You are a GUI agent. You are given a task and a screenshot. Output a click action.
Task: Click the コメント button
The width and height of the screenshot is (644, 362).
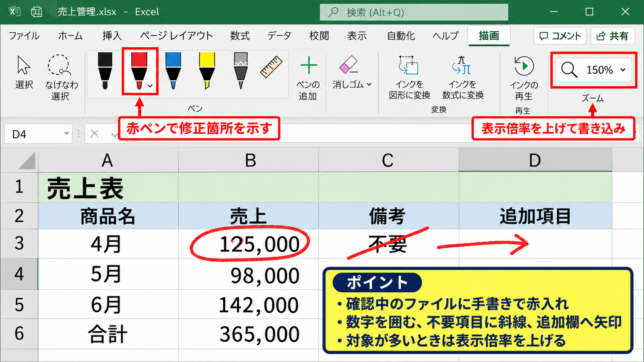click(560, 36)
